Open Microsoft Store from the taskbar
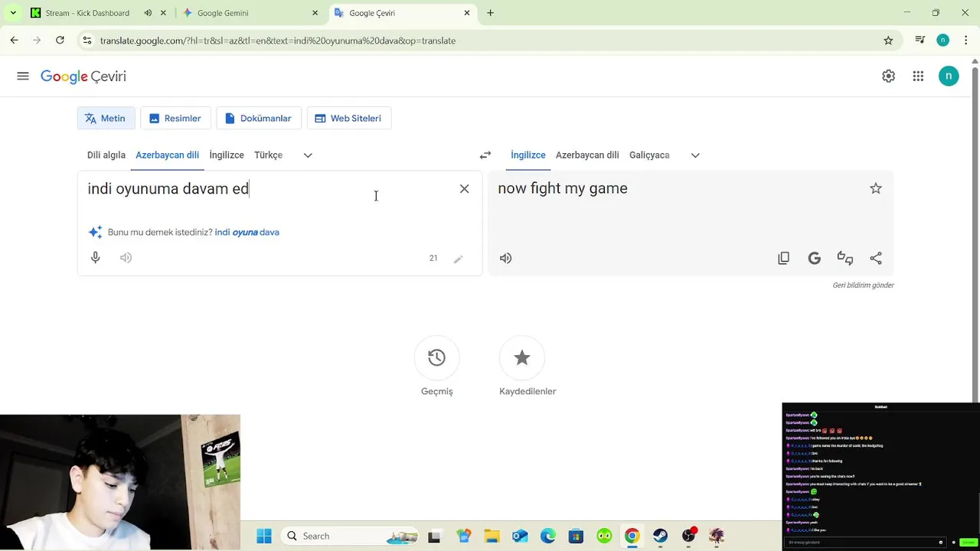This screenshot has height=551, width=980. point(576,536)
